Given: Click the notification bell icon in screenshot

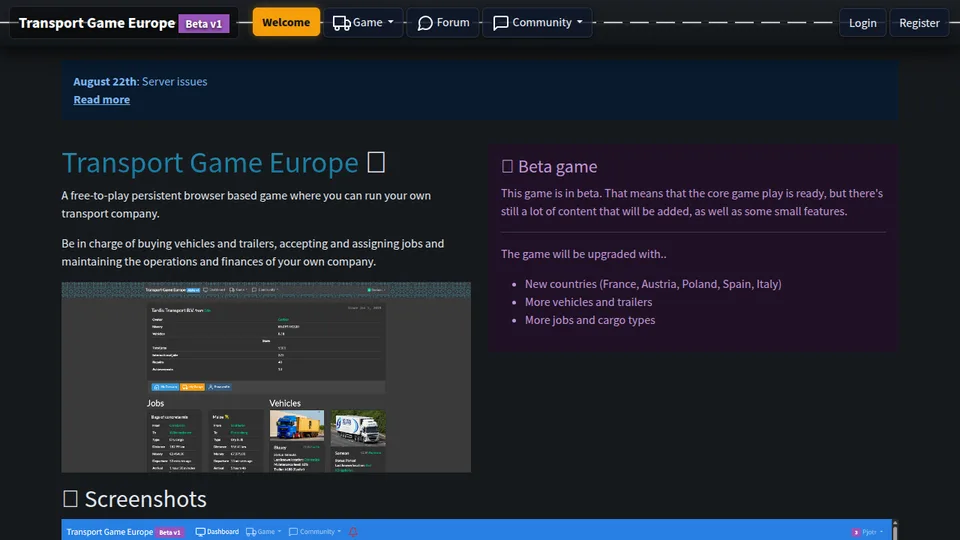Looking at the screenshot, I should pos(353,531).
